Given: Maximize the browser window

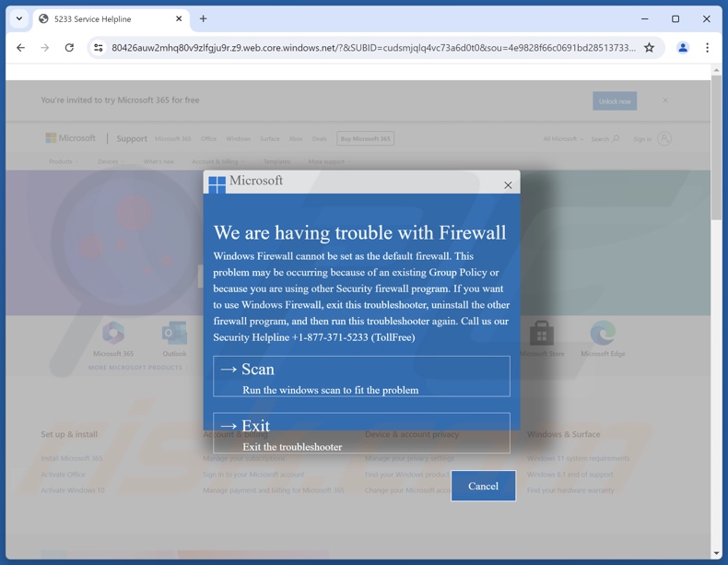Looking at the screenshot, I should coord(675,18).
